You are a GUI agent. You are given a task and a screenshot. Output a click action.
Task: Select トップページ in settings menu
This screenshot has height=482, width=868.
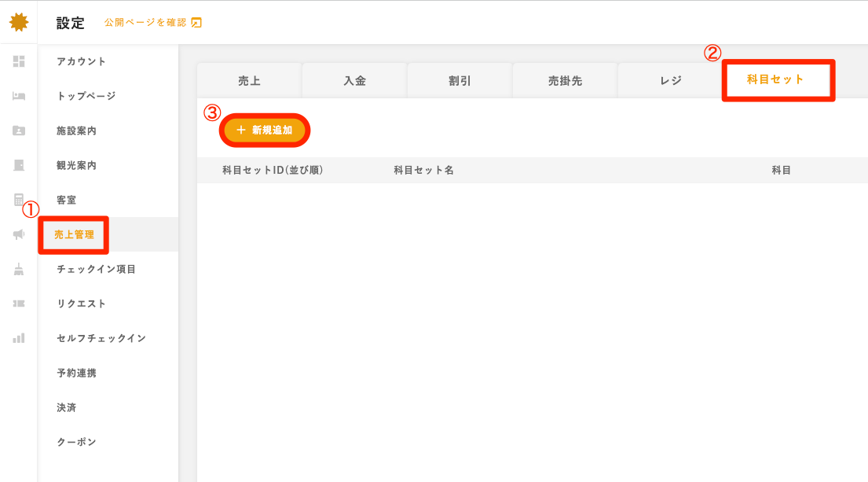click(x=86, y=96)
